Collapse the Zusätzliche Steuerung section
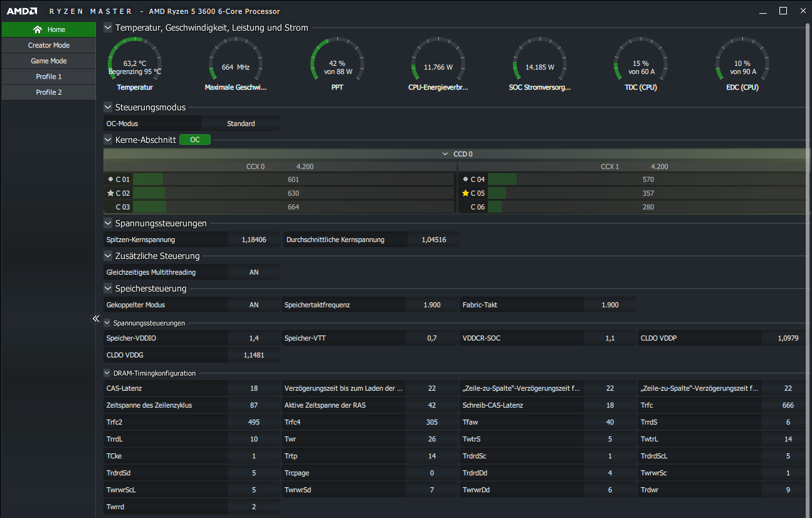This screenshot has height=518, width=812. [108, 256]
